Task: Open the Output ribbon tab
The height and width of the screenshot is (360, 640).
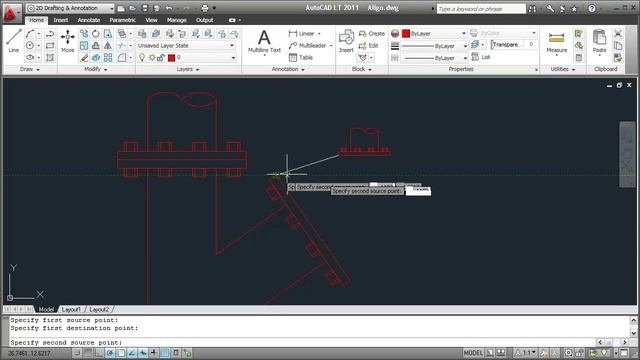Action: click(x=204, y=20)
